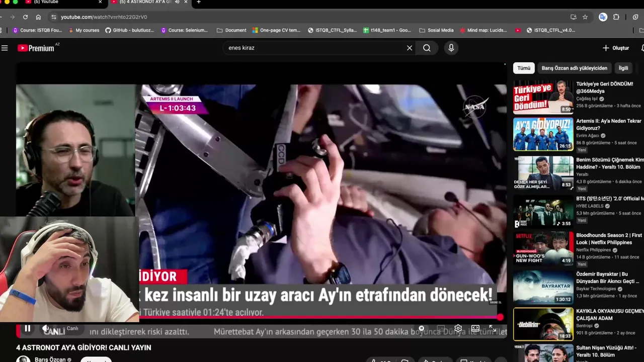Screen dimensions: 644x362
Task: Open 'Mind map: Lucids...' bookmark
Action: (x=483, y=30)
